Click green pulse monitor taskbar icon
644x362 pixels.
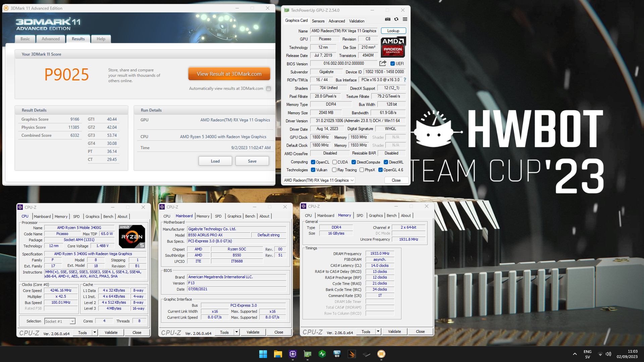coord(322,354)
